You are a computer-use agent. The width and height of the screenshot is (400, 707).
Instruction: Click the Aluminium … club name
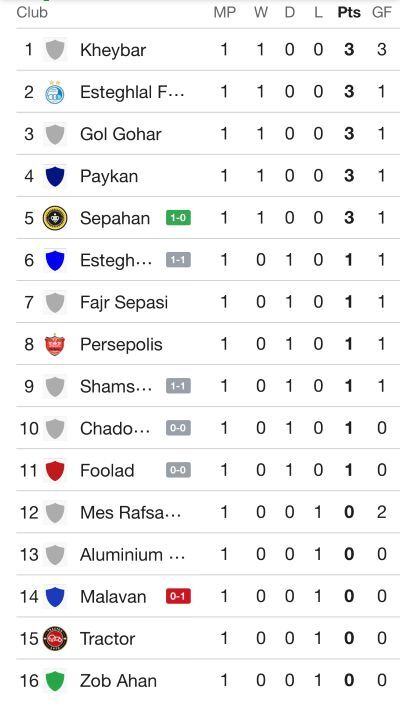tap(133, 555)
